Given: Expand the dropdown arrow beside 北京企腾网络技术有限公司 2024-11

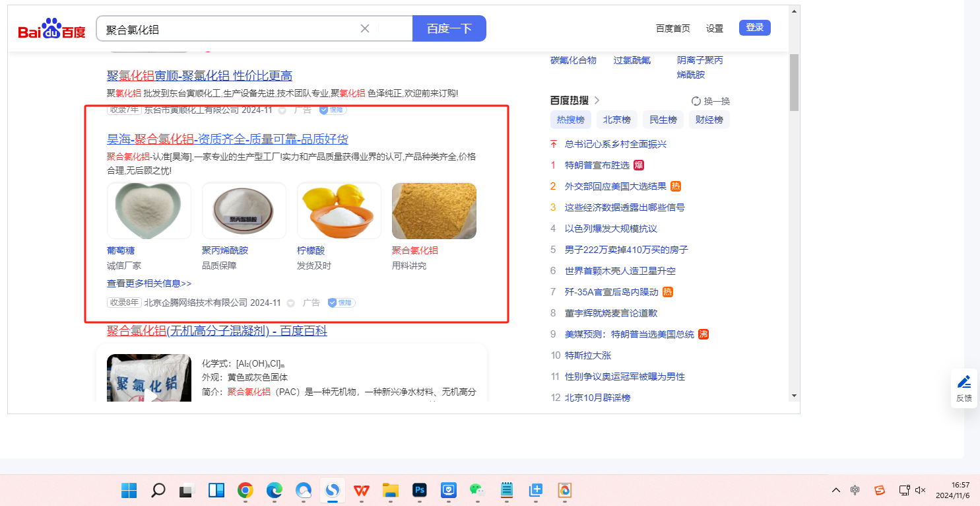Looking at the screenshot, I should [x=290, y=303].
